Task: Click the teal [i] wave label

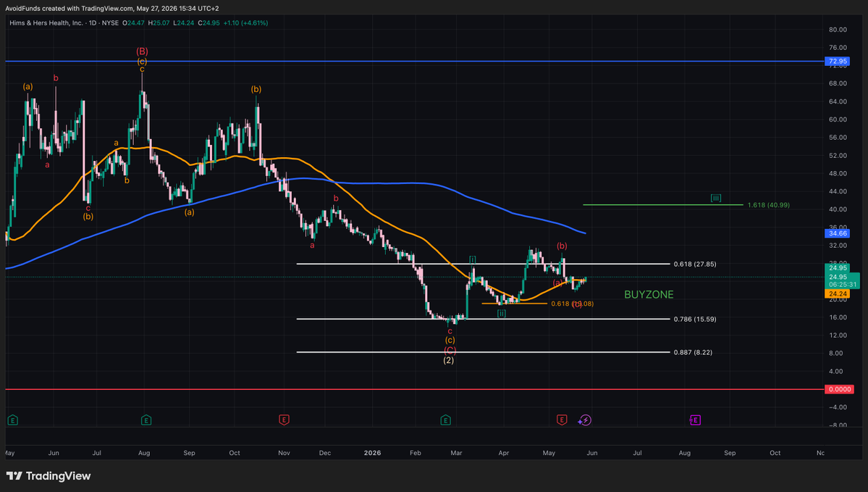Action: tap(472, 259)
